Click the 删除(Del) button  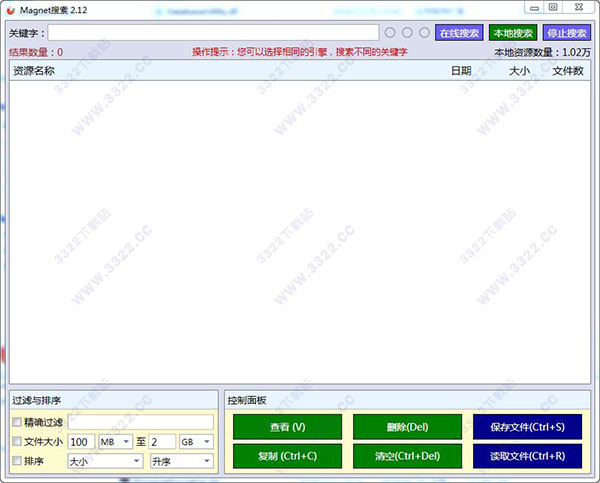407,427
